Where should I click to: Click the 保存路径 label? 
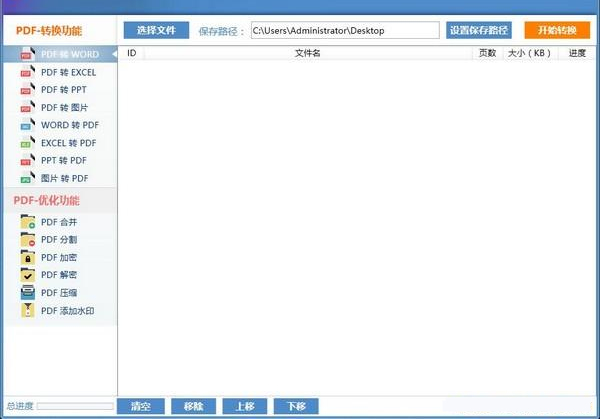pyautogui.click(x=221, y=31)
